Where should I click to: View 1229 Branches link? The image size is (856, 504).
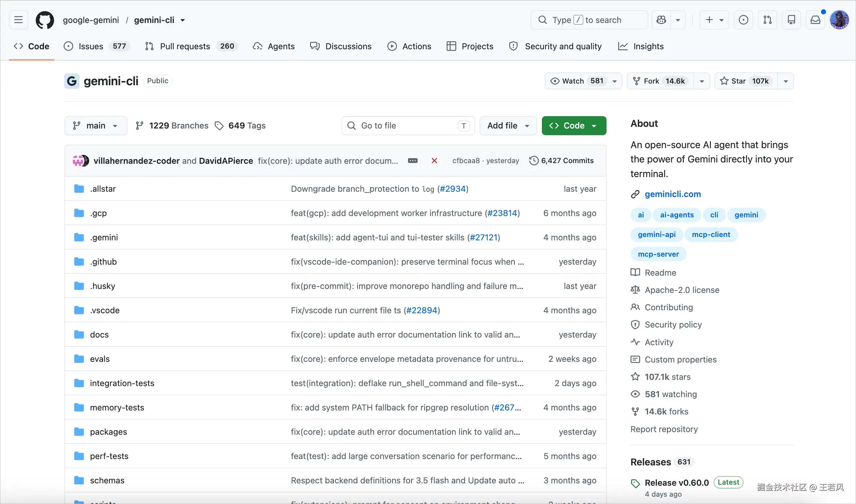(x=172, y=126)
